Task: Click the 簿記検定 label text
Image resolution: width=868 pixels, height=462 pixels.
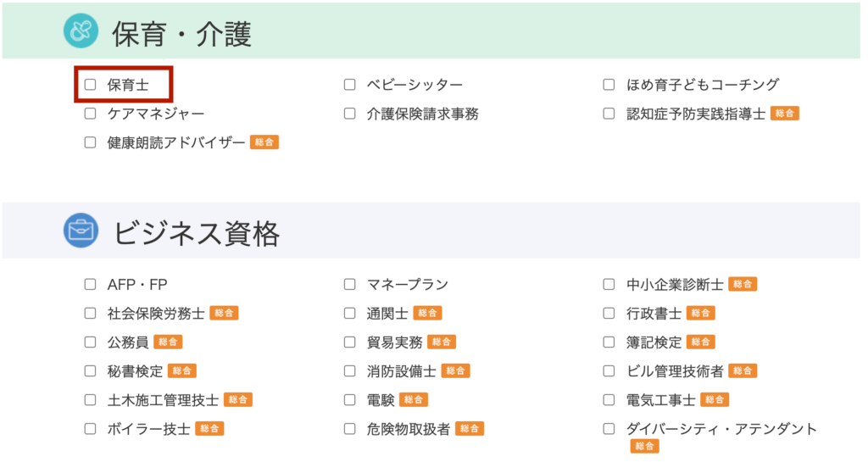Action: [654, 342]
